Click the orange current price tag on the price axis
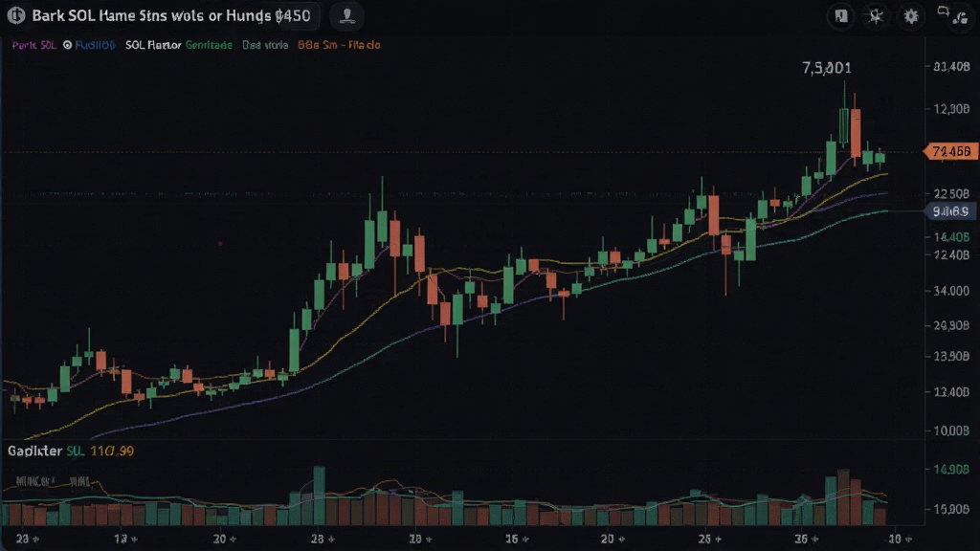Image resolution: width=980 pixels, height=551 pixels. point(950,152)
